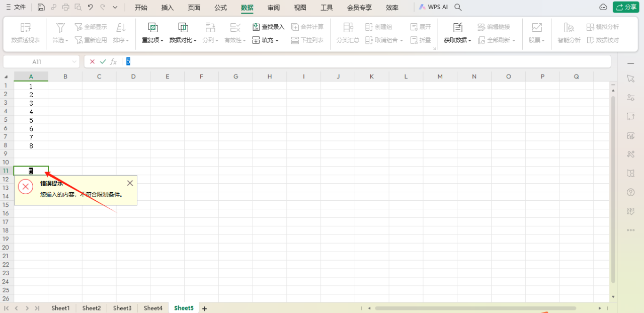Click 创建组 button
The image size is (644, 313).
point(379,27)
